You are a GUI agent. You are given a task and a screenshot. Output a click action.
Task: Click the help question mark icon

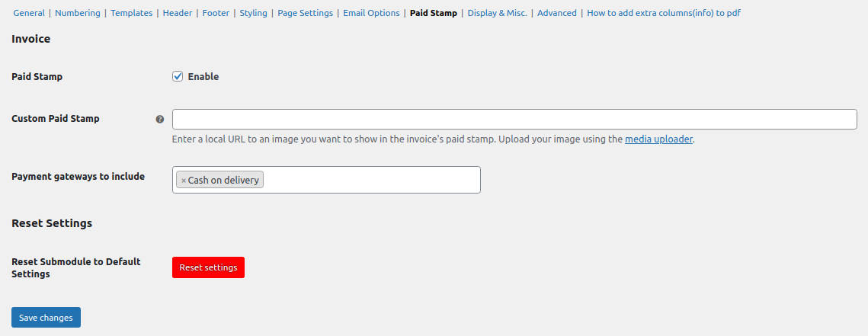coord(160,119)
